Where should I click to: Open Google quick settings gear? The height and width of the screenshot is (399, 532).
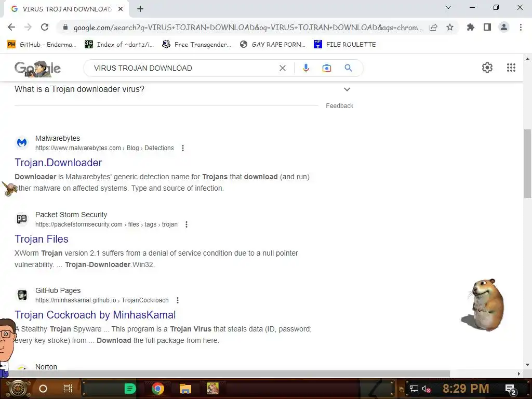487,68
